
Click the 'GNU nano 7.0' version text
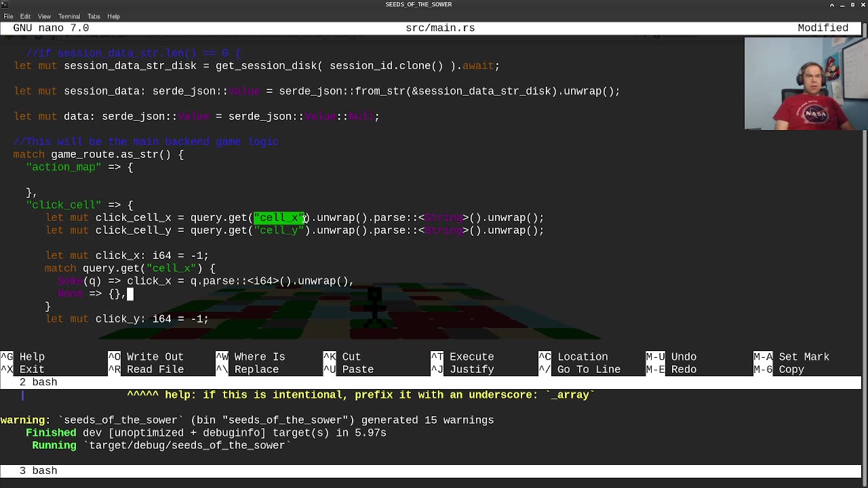coord(51,28)
